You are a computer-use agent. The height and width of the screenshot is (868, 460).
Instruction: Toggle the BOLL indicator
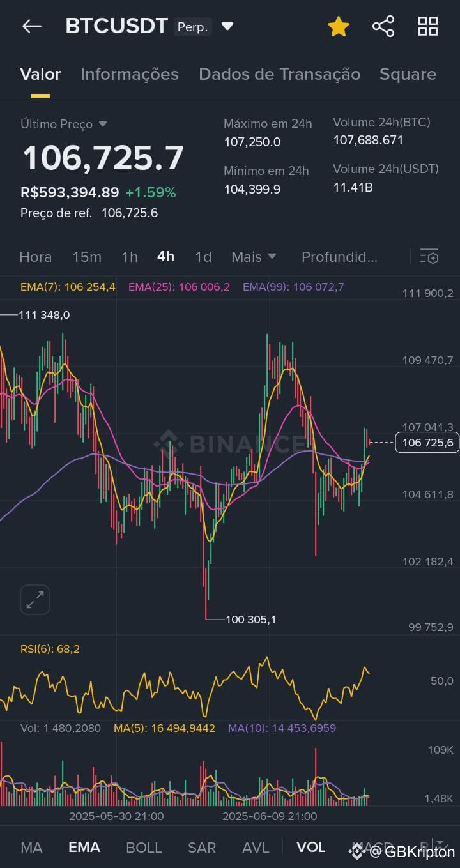coord(144,848)
